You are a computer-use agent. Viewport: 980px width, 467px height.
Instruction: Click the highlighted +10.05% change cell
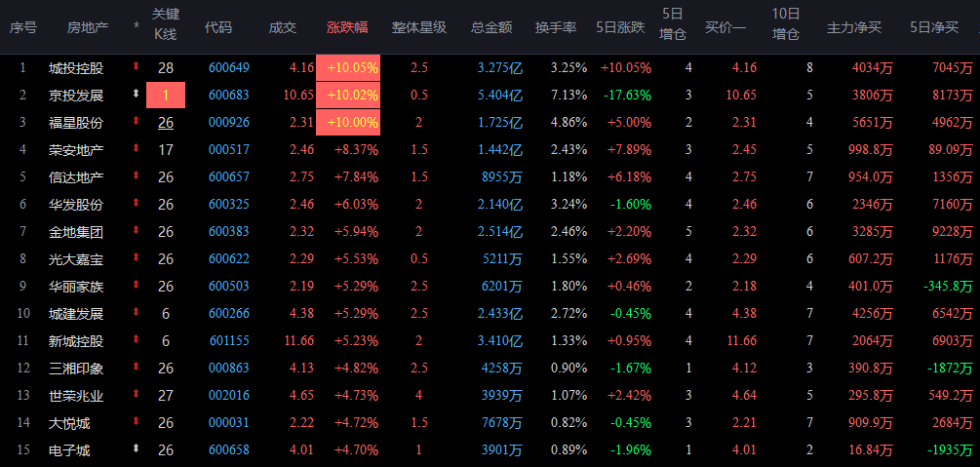[x=348, y=67]
